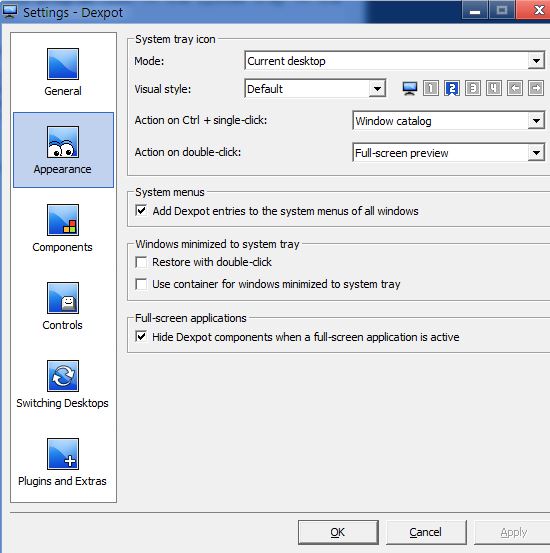Click the Cancel button
The width and height of the screenshot is (550, 553).
[426, 532]
